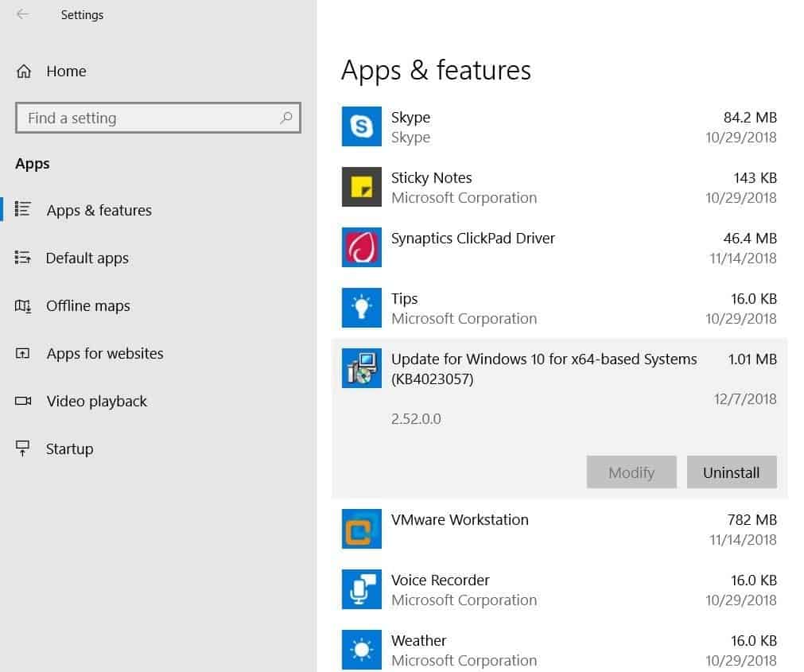Switch to Startup section

click(69, 449)
